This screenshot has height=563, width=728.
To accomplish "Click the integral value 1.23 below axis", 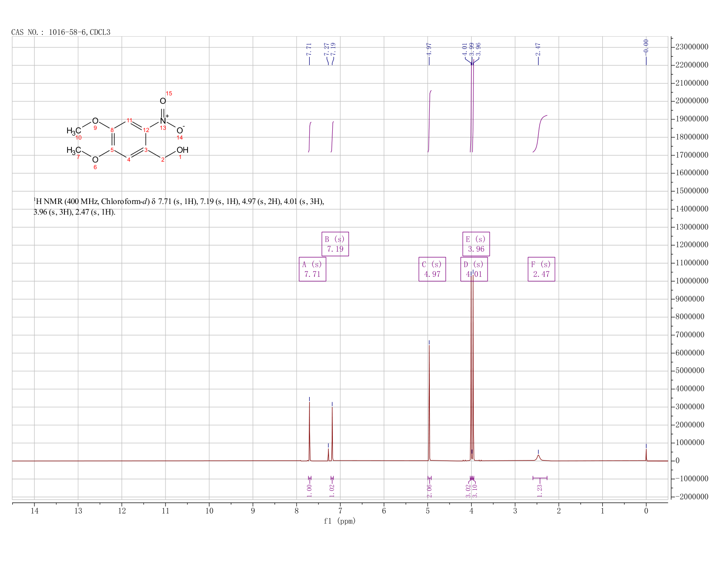I will [x=539, y=490].
